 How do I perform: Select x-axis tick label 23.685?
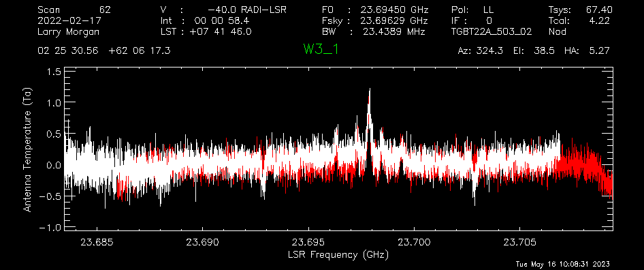[x=97, y=242]
